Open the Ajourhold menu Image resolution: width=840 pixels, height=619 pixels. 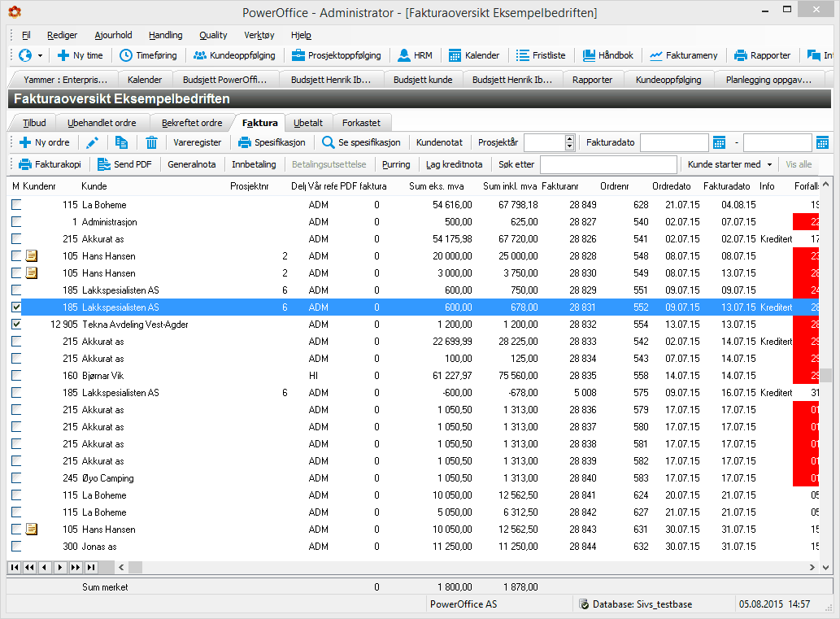coord(113,35)
